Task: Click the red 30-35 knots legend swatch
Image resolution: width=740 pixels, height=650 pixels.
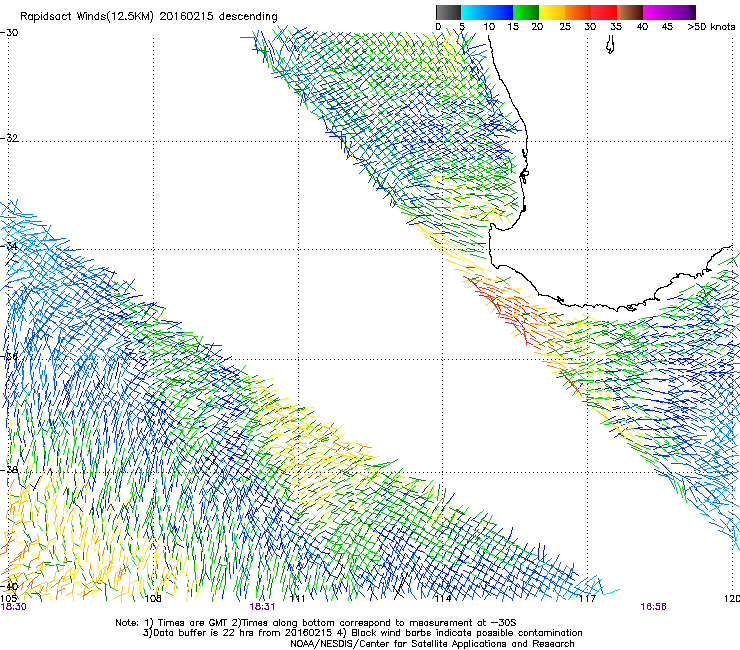Action: 604,12
